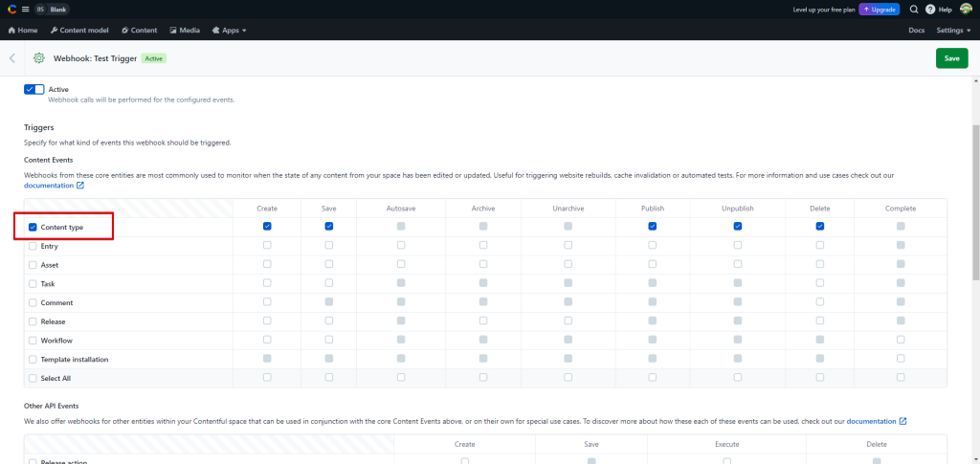The image size is (980, 464).
Task: Expand the Apps dropdown menu
Action: coord(228,30)
